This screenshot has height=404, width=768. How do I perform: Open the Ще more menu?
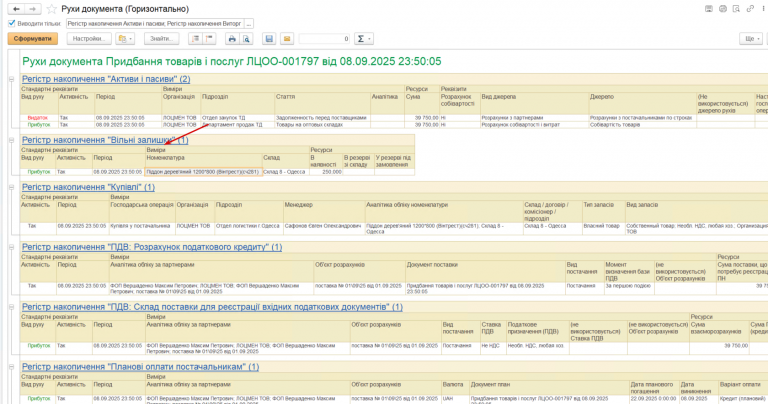point(750,39)
